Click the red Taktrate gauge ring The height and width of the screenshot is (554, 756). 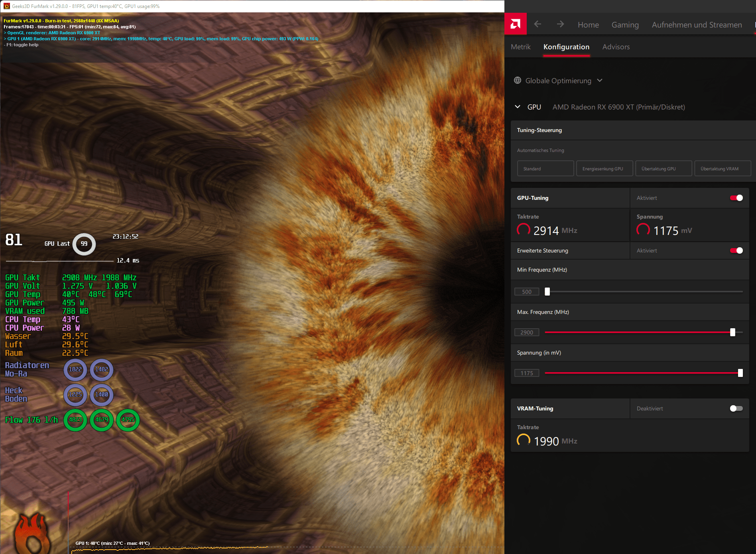[x=524, y=230]
